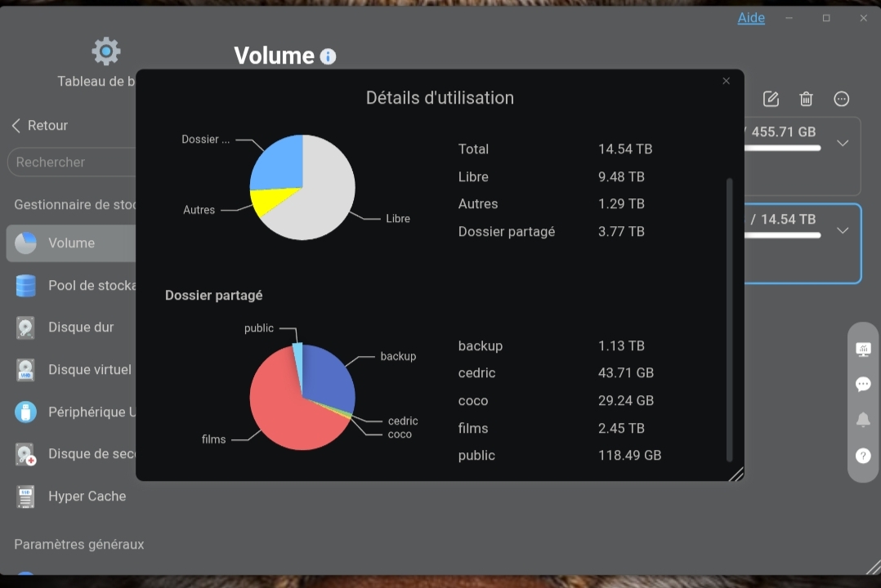Click the Gestionnaire de stockage heading
881x588 pixels.
click(x=74, y=204)
